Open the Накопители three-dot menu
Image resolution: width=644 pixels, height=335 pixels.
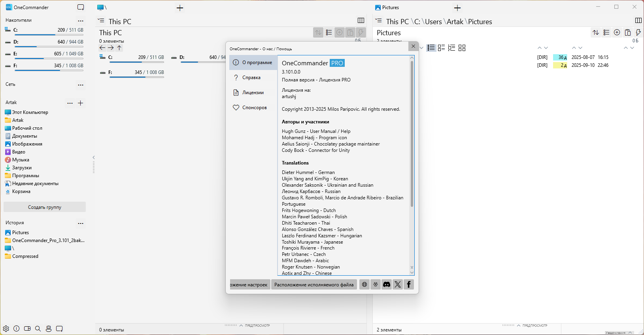tap(81, 21)
